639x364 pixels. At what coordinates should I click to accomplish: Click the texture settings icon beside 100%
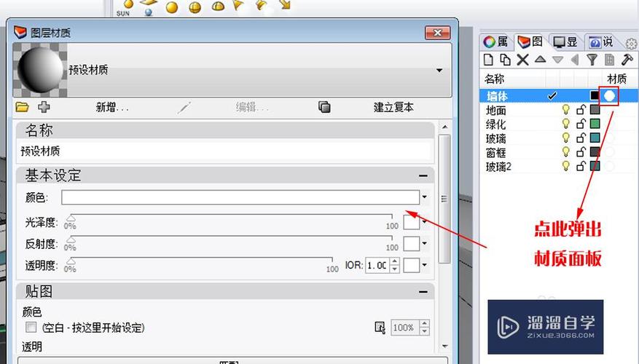click(380, 328)
